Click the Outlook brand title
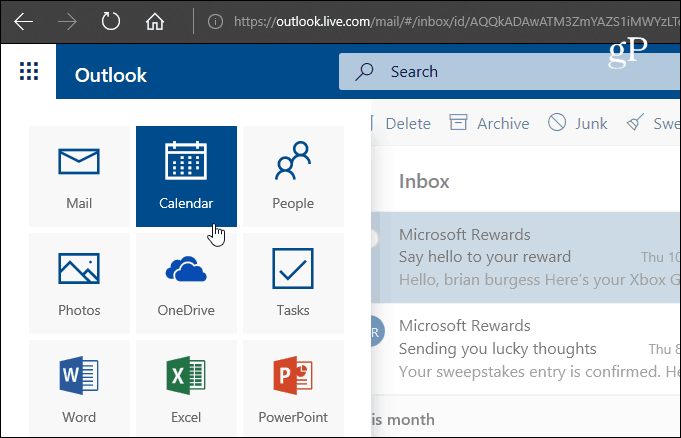Viewport: 681px width, 438px height. click(x=111, y=75)
